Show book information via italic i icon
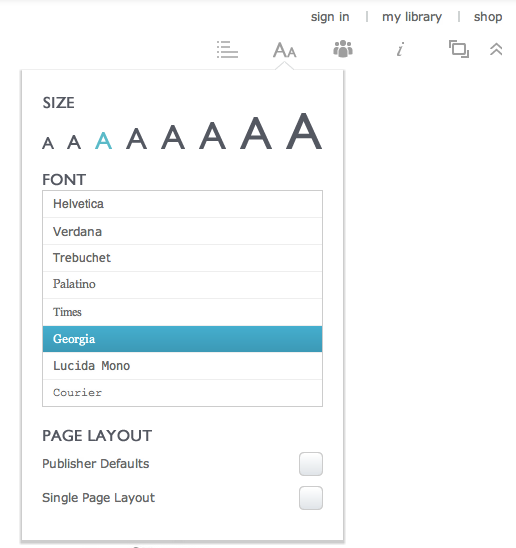Screen dimensions: 516x548 pyautogui.click(x=400, y=49)
